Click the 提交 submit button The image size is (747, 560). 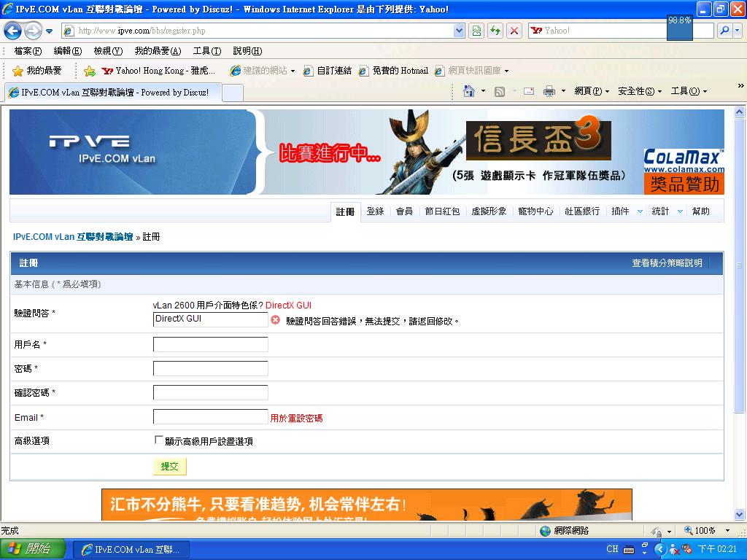169,467
